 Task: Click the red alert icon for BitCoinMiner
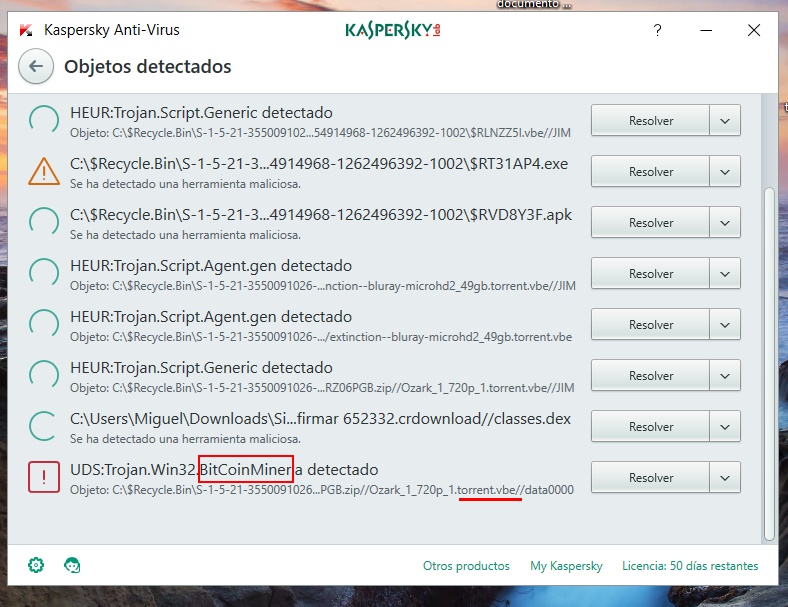pos(44,477)
